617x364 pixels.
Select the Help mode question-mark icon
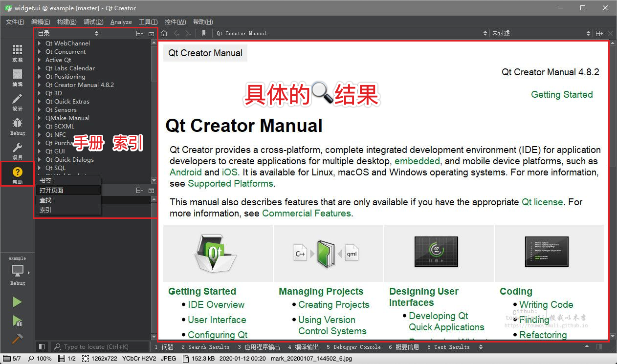pos(17,175)
